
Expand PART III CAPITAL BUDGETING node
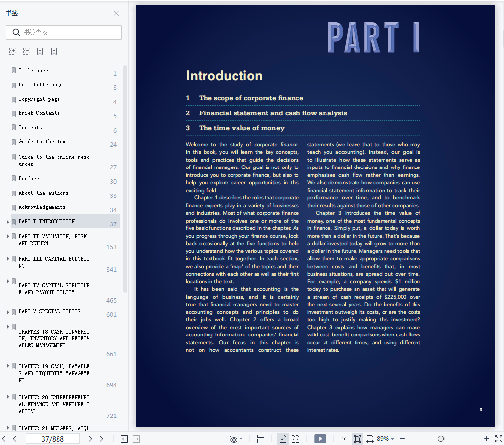[x=8, y=258]
